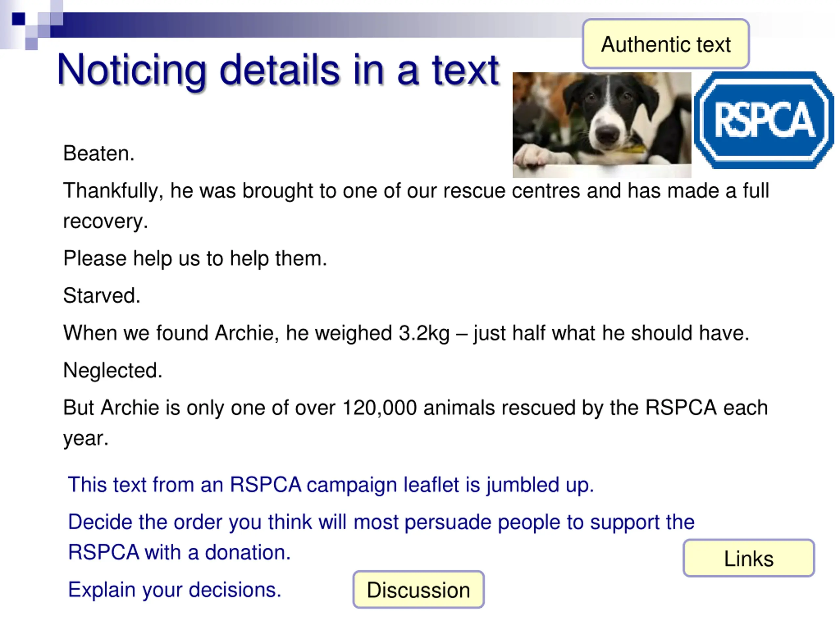The image size is (840, 630).
Task: Open the Links button
Action: [x=748, y=558]
